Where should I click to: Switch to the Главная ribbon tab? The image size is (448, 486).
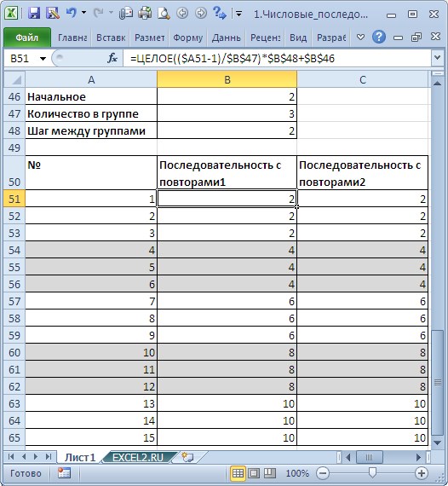tap(72, 38)
